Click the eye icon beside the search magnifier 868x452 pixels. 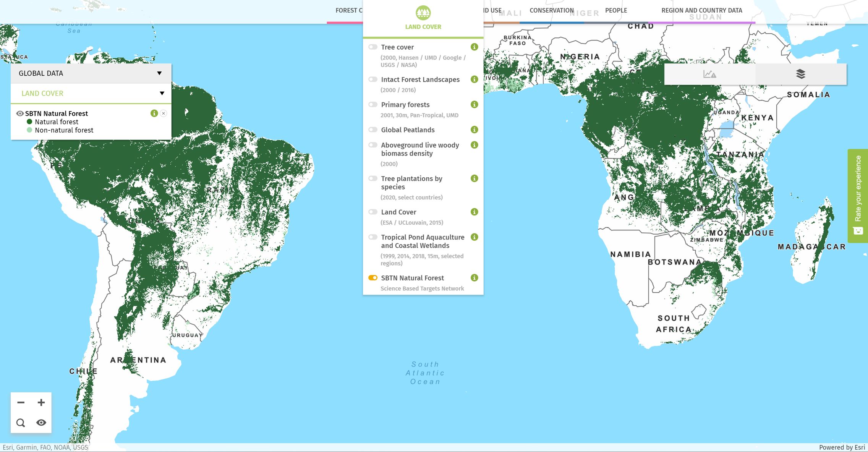[x=41, y=423]
